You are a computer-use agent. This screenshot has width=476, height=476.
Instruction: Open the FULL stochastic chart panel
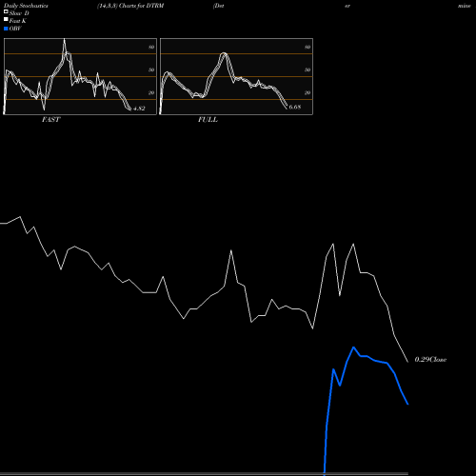click(x=236, y=76)
